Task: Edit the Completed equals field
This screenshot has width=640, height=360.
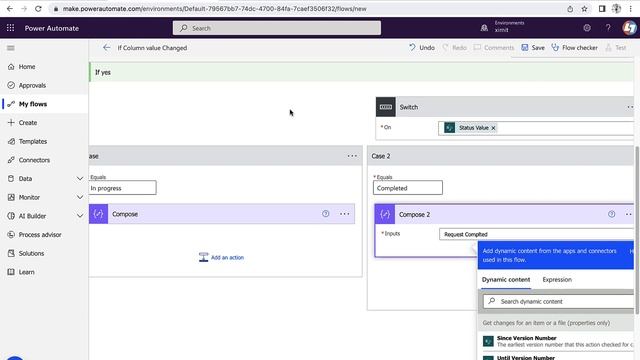Action: coord(408,188)
